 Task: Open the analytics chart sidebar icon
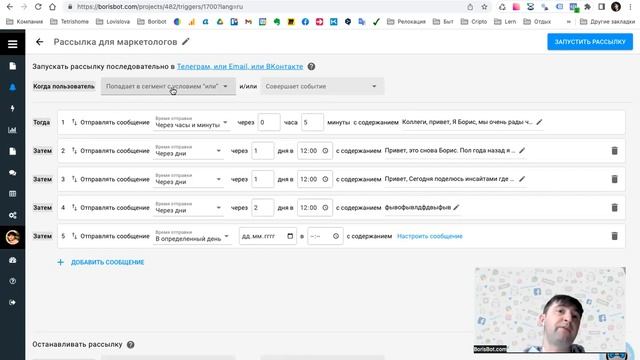coord(12,130)
